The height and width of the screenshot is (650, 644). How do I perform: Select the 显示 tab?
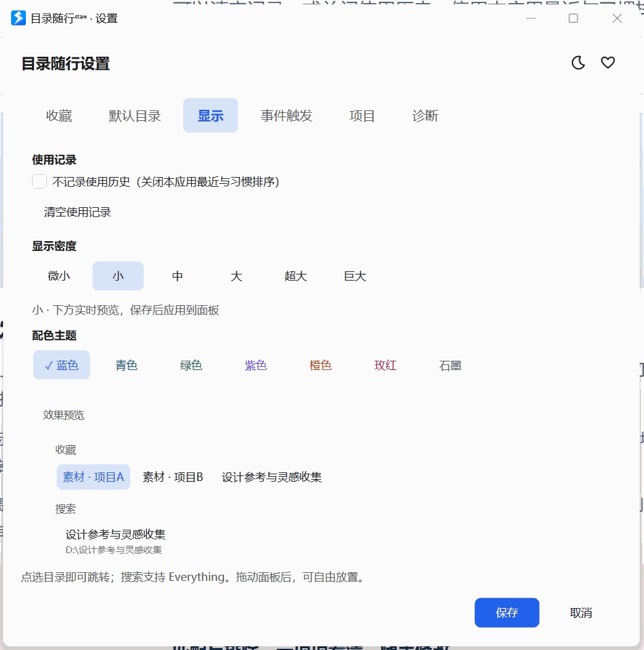click(x=211, y=116)
